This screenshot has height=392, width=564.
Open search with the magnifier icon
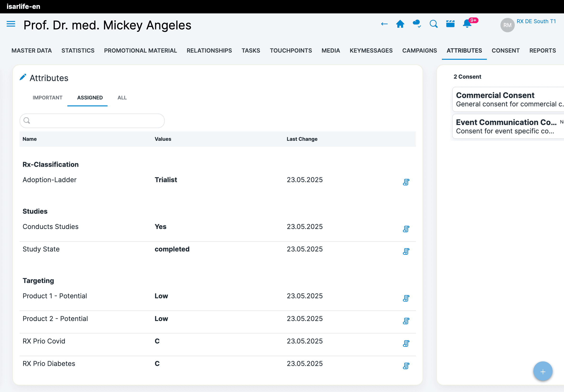433,24
